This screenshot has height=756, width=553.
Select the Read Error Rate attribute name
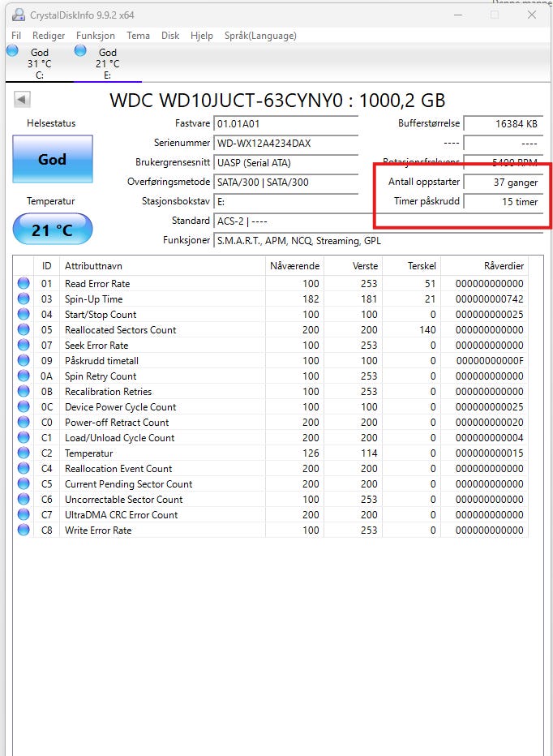click(x=97, y=284)
